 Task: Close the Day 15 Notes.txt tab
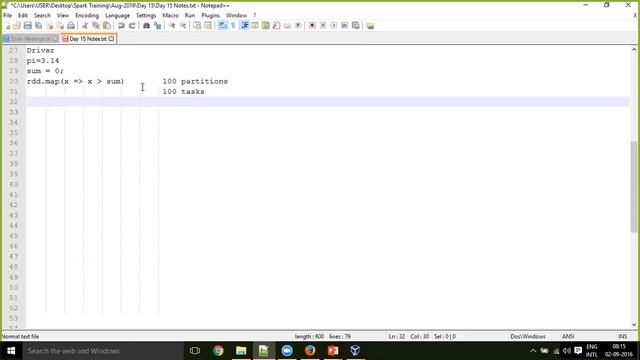click(111, 39)
